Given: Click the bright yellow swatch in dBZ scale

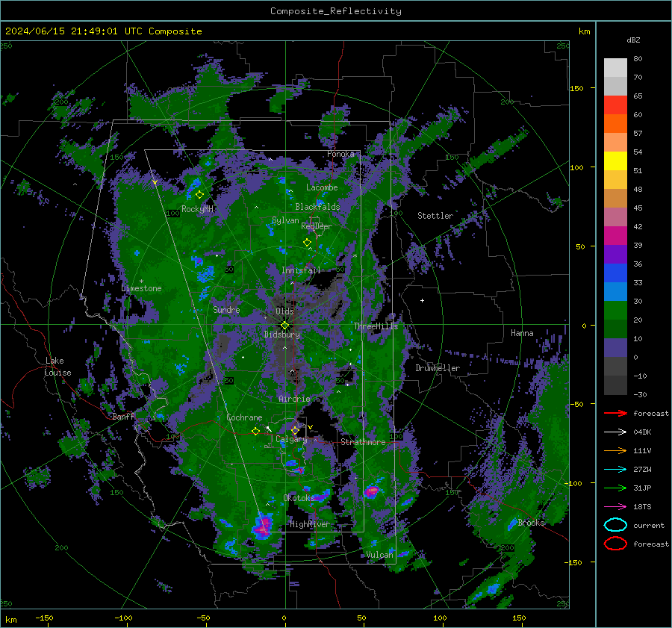Looking at the screenshot, I should click(x=615, y=161).
